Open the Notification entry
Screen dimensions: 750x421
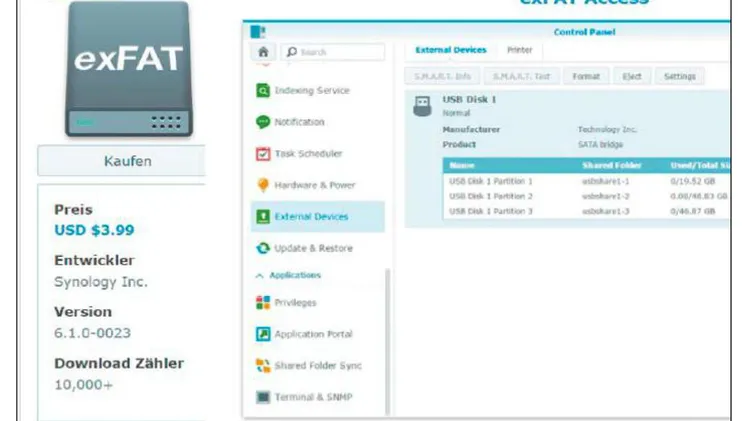299,122
